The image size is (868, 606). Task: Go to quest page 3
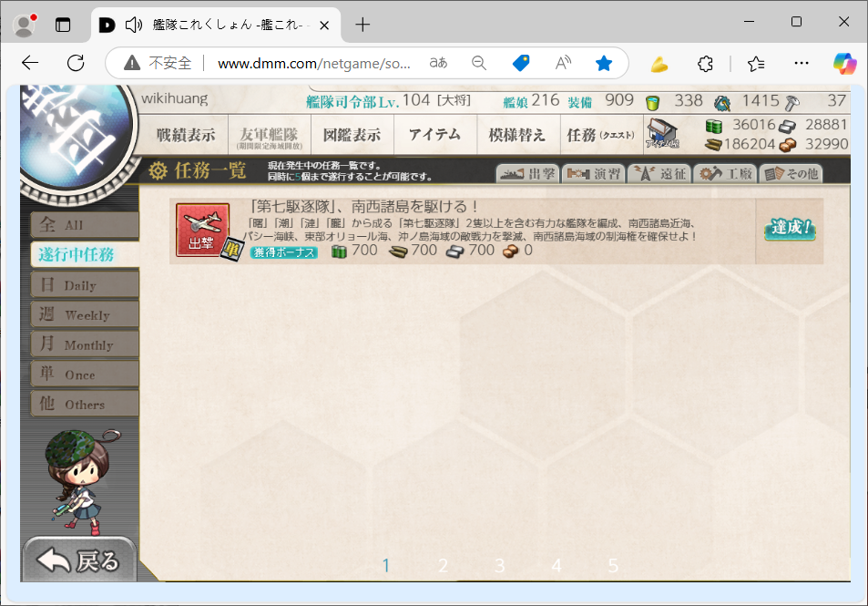[500, 566]
